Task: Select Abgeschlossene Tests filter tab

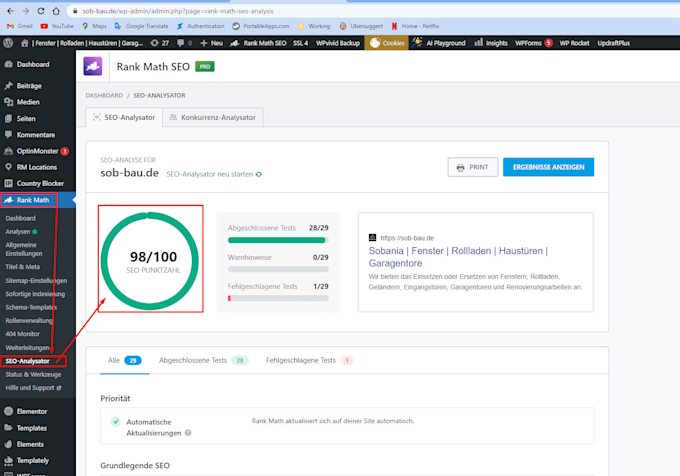Action: 203,360
